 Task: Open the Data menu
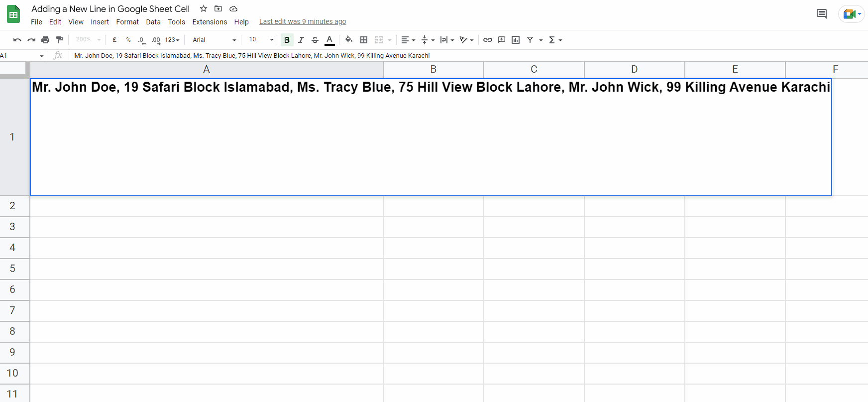click(x=153, y=22)
